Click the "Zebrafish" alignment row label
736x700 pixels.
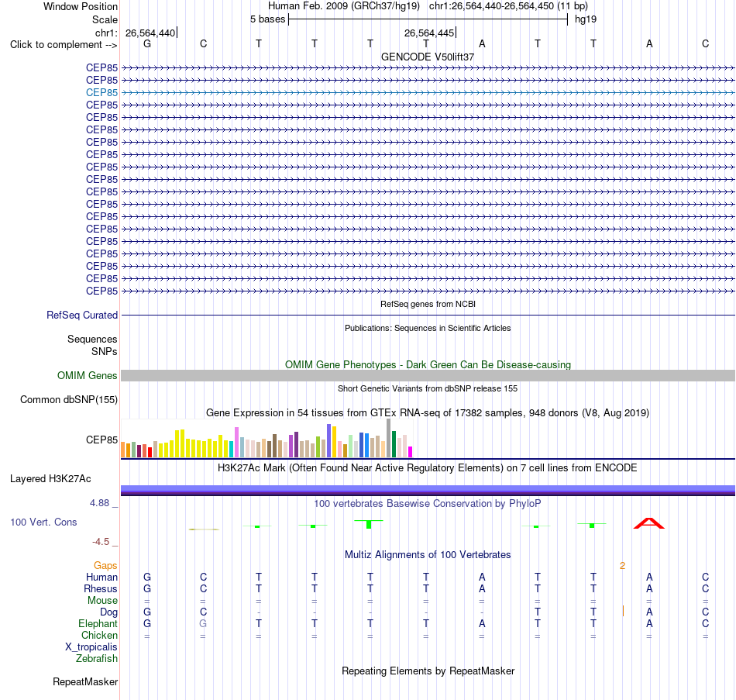click(97, 659)
